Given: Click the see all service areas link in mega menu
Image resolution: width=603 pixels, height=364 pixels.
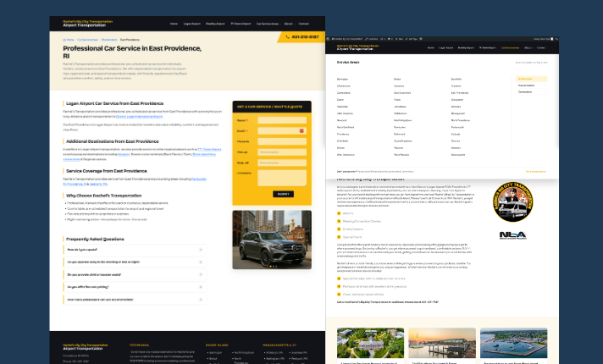Looking at the screenshot, I should point(535,172).
